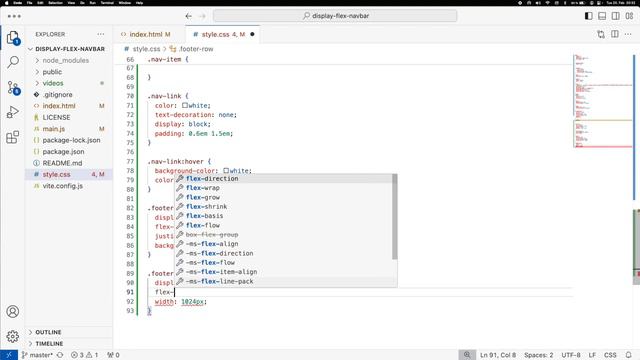Click the Synchronize Changes icon in status bar
The image size is (640, 360).
click(60, 355)
